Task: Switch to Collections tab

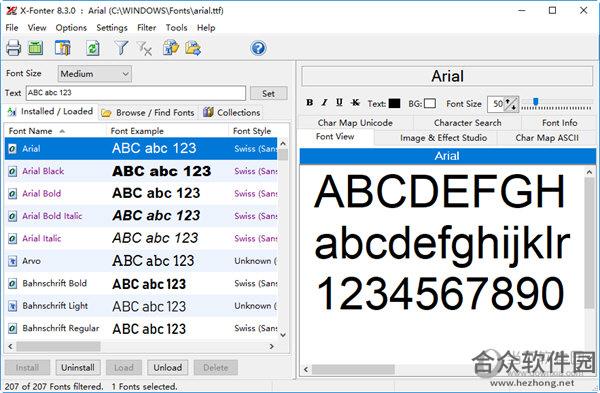Action: click(x=232, y=113)
